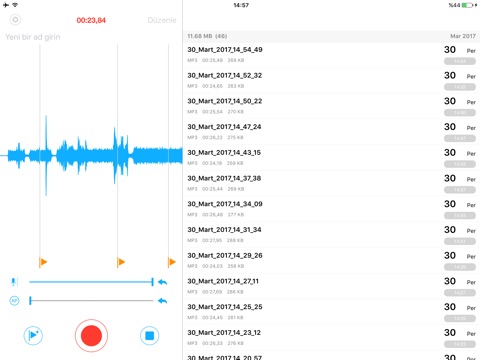Click the red 00:23,84 timer
This screenshot has height=360, width=480.
pos(91,20)
